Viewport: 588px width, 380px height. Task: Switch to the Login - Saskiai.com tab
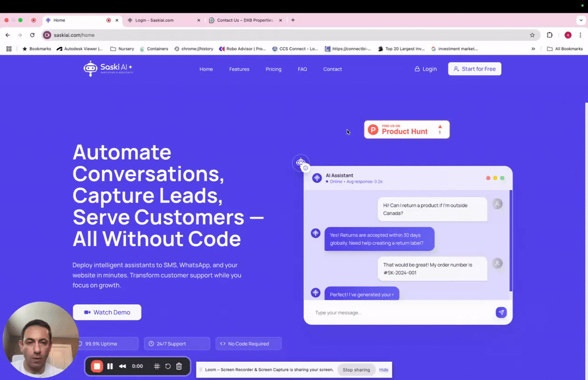click(x=163, y=20)
